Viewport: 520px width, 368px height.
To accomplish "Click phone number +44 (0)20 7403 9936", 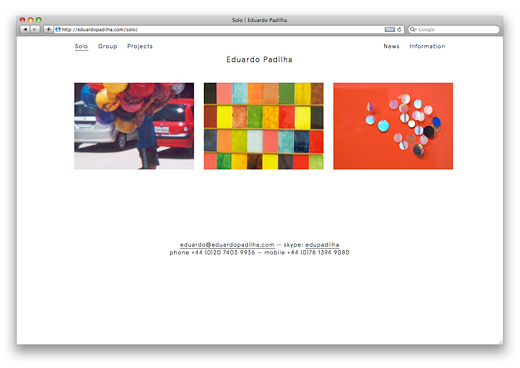I will 223,253.
